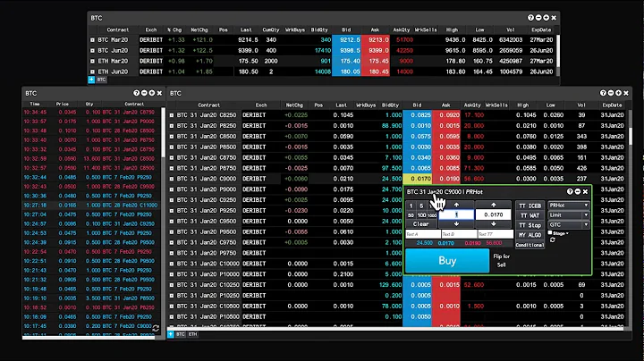This screenshot has height=361, width=644.
Task: Set quantity preset 1
Action: coord(411,206)
